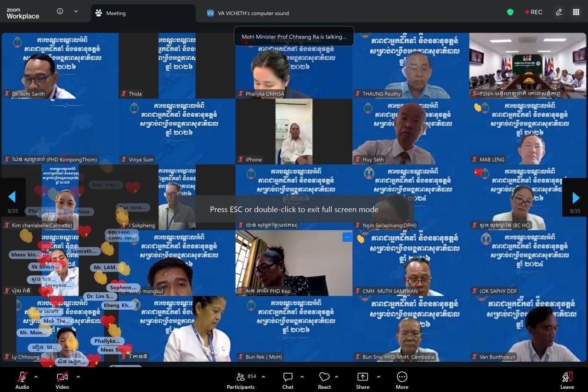The width and height of the screenshot is (588, 392).
Task: Expand the chevron next to React
Action: [337, 377]
